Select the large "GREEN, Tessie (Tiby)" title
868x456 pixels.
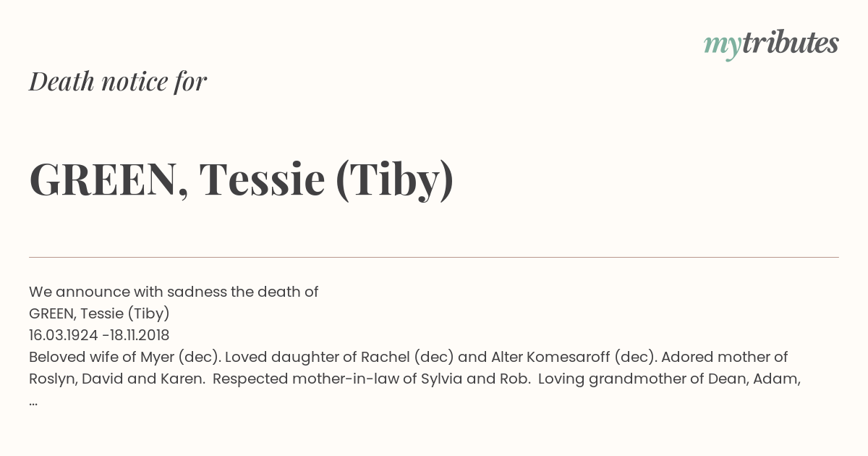(242, 180)
